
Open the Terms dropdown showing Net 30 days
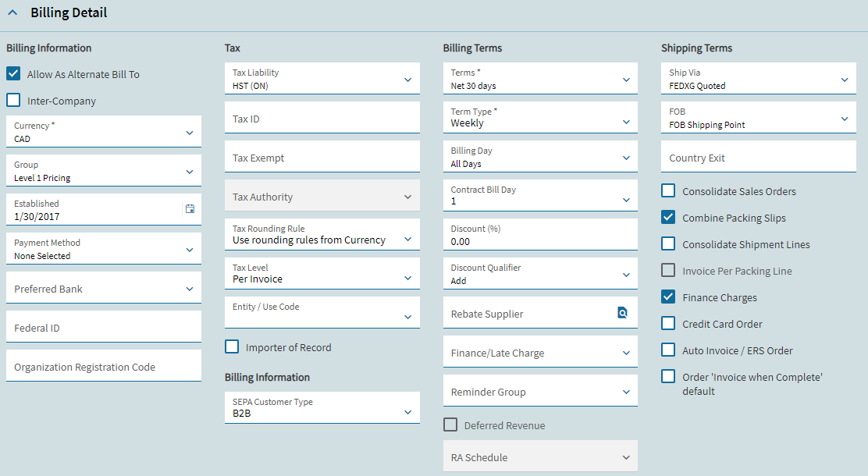[626, 79]
